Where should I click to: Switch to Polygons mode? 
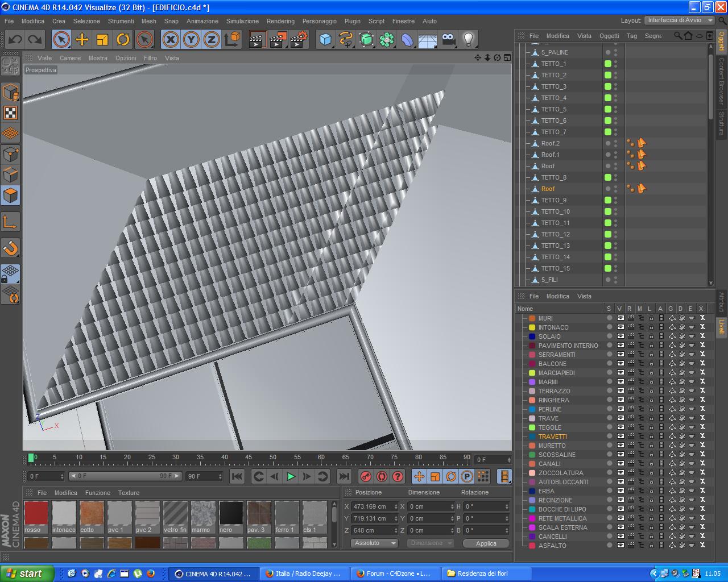(10, 196)
